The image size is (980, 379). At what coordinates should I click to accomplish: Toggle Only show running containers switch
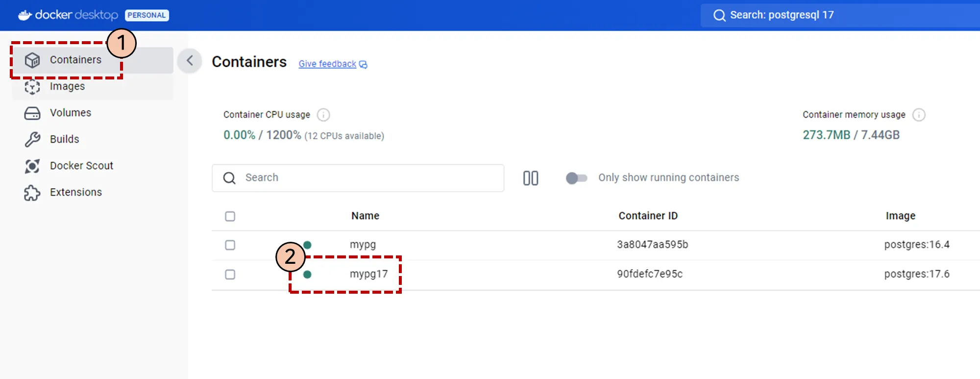pyautogui.click(x=576, y=178)
